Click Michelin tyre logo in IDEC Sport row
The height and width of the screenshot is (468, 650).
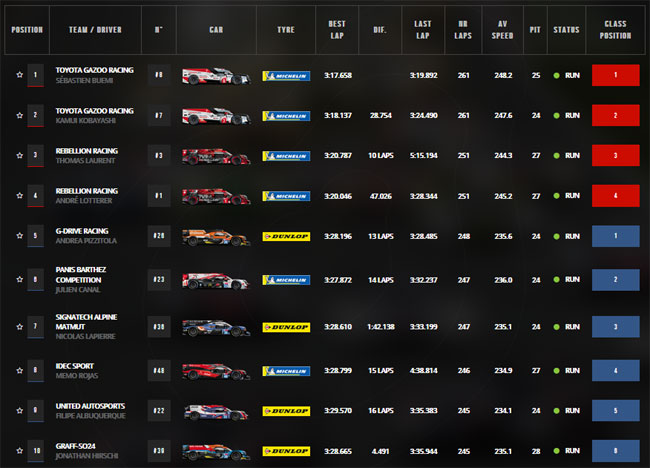(x=286, y=371)
